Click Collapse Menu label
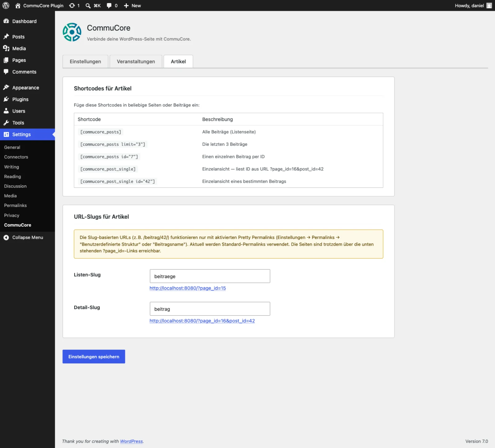The image size is (495, 448). [28, 237]
